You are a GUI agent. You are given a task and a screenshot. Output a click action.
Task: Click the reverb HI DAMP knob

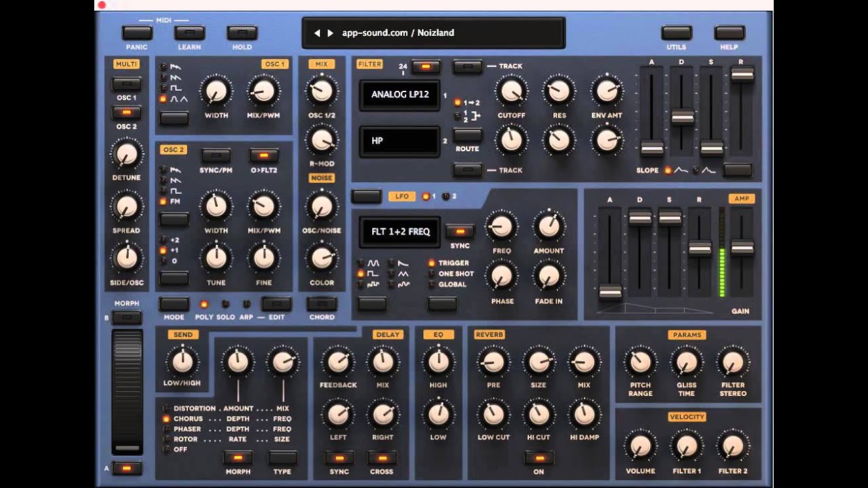click(584, 413)
